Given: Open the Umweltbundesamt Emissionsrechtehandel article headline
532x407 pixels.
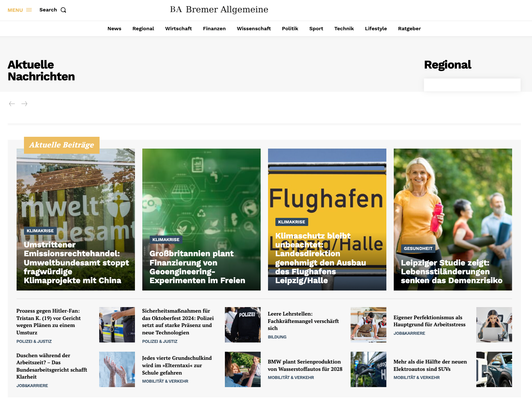Looking at the screenshot, I should 76,262.
